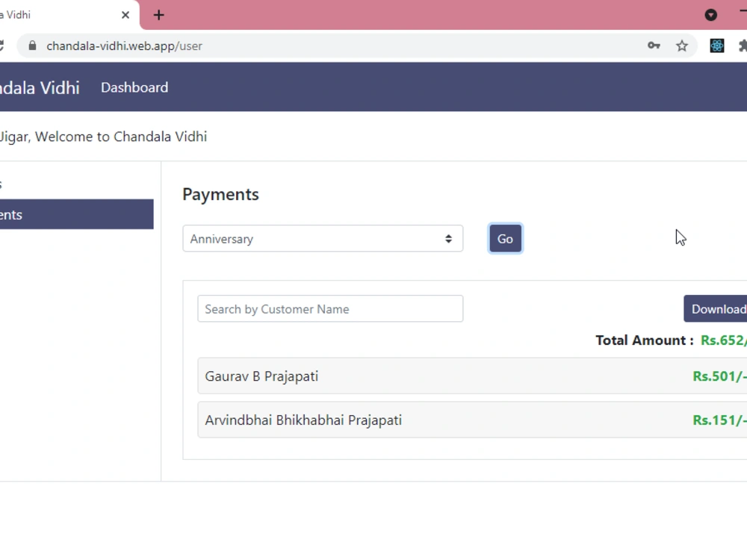
Task: Click the Download button
Action: click(x=715, y=308)
